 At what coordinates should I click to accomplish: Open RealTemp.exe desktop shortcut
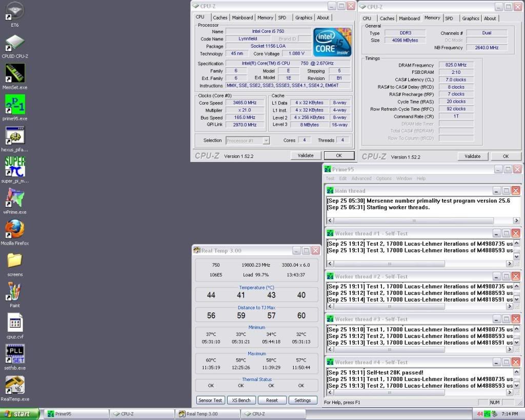pos(15,385)
